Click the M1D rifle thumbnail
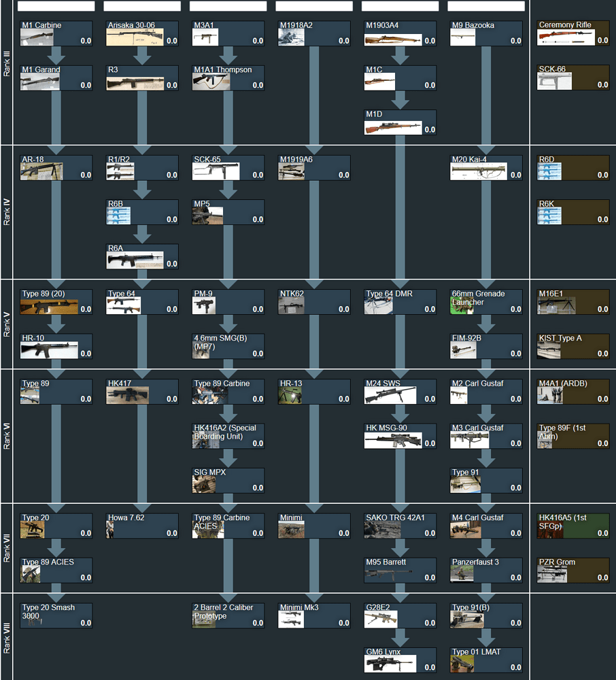 coord(393,128)
